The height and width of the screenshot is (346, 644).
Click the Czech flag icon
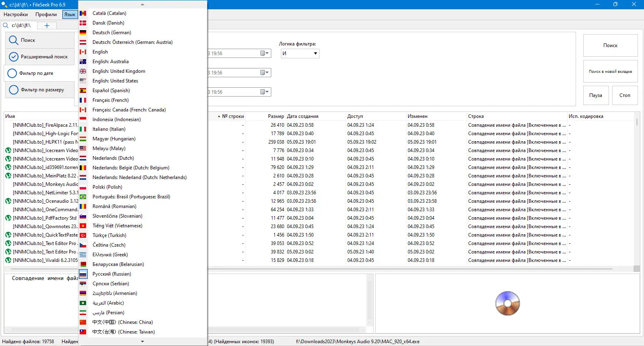point(83,245)
